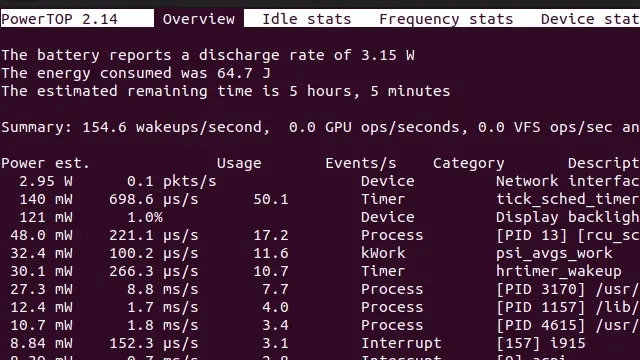Select the 27.3 mW power value

click(41, 289)
